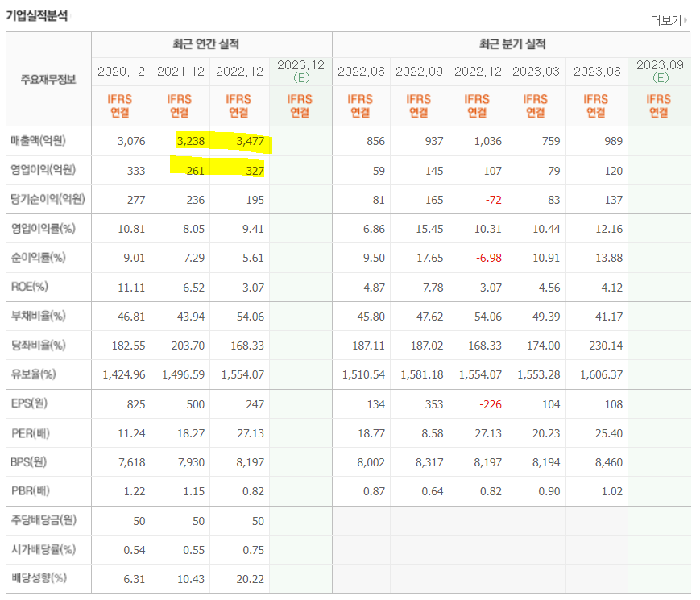This screenshot has height=600, width=700.
Task: Click the red -226 EPS value
Action: pyautogui.click(x=491, y=404)
